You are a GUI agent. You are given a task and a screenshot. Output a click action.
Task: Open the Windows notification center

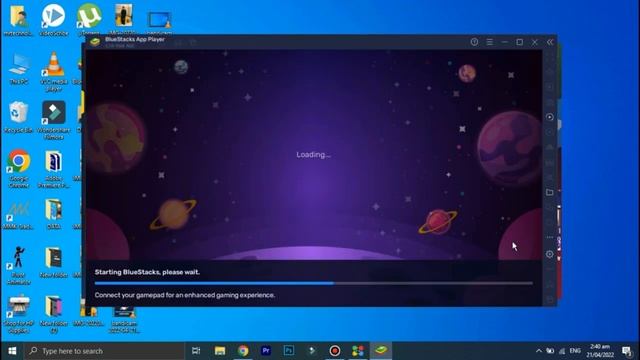627,351
